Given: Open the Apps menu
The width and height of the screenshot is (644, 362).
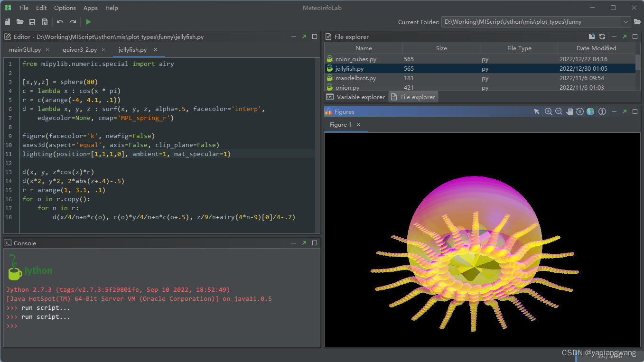Looking at the screenshot, I should (x=90, y=8).
